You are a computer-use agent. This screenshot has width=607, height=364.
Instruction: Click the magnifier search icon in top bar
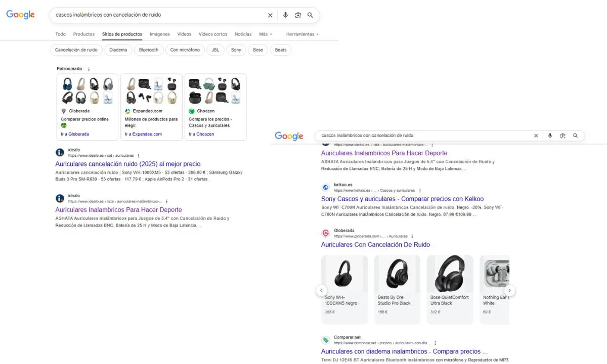[310, 15]
